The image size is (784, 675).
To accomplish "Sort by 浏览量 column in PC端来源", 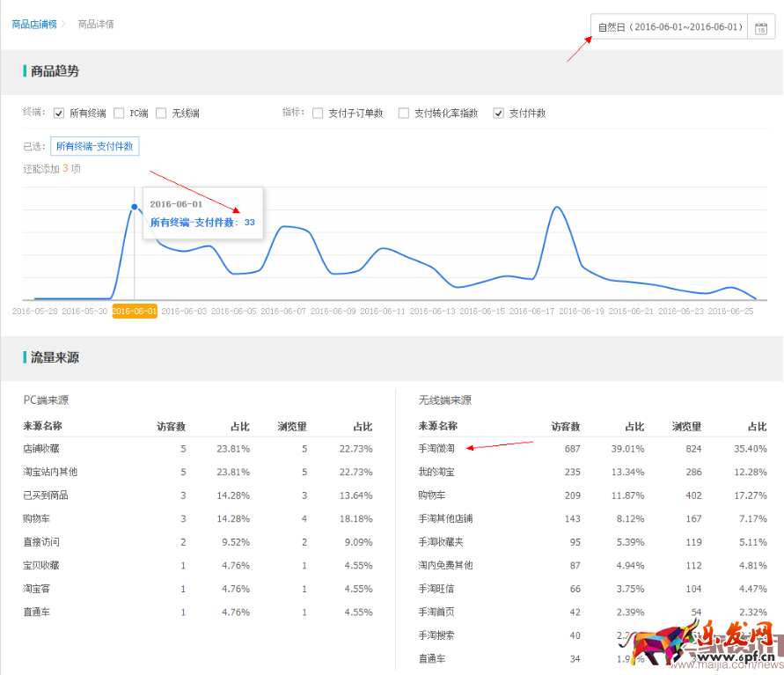I will pos(292,426).
